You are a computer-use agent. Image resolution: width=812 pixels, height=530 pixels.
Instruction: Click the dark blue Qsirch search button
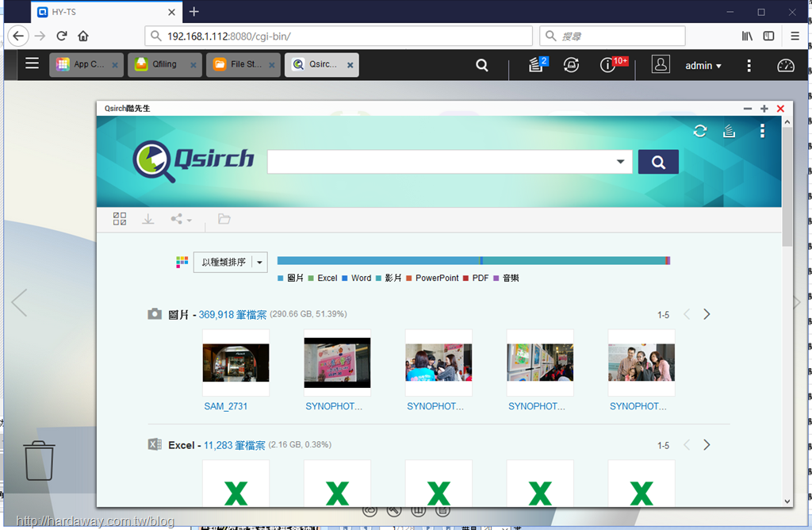pos(658,162)
